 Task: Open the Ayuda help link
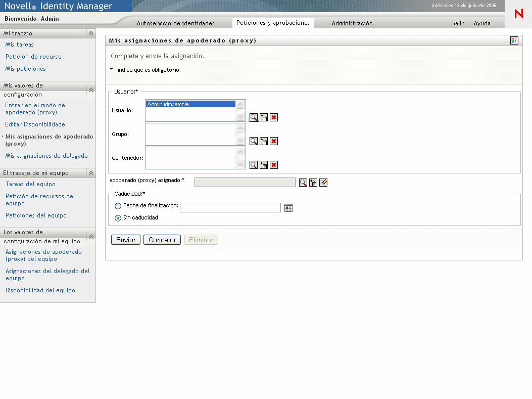(482, 23)
